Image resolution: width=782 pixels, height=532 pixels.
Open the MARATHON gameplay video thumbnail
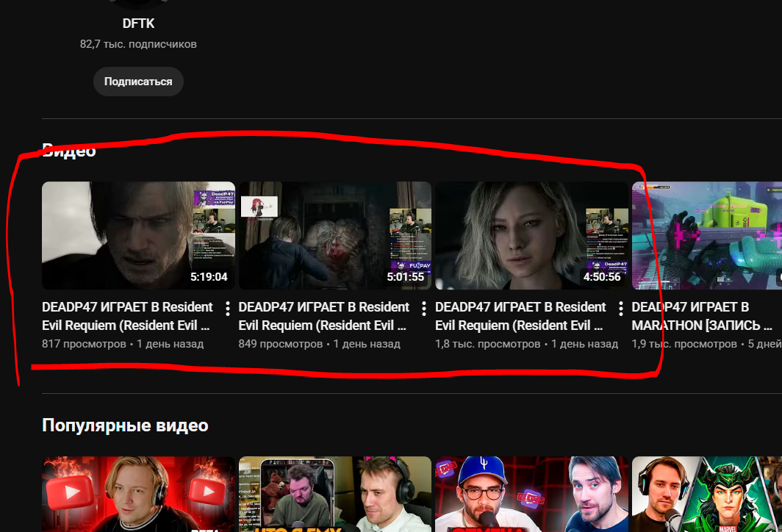pos(707,235)
